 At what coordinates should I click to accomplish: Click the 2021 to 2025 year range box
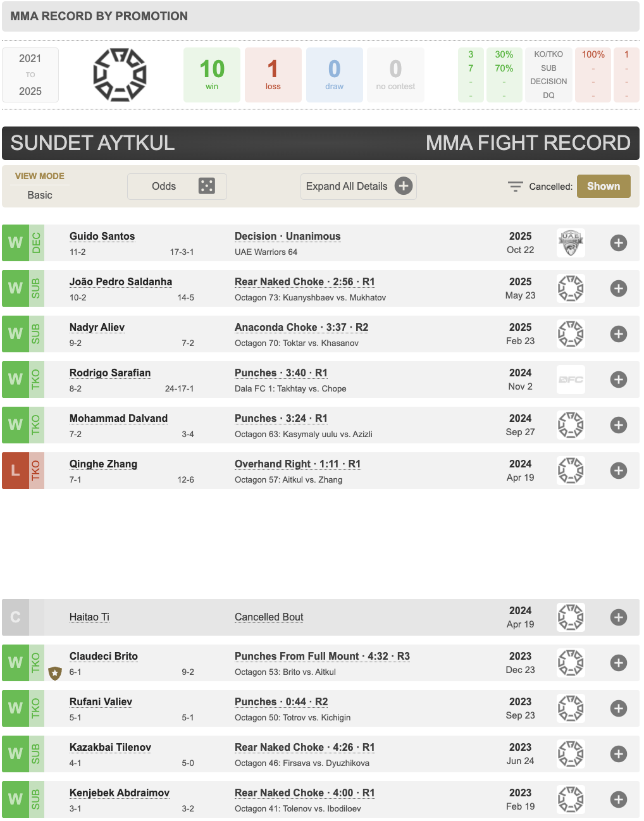[30, 75]
